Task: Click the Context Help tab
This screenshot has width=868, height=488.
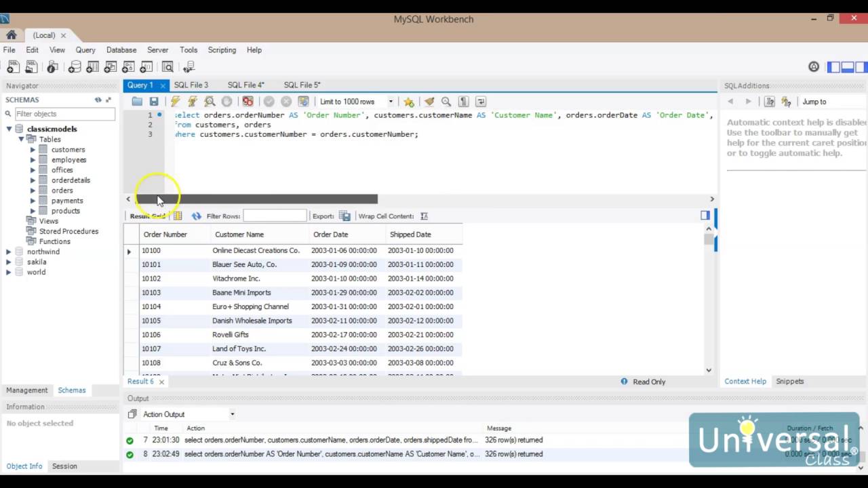Action: [745, 382]
